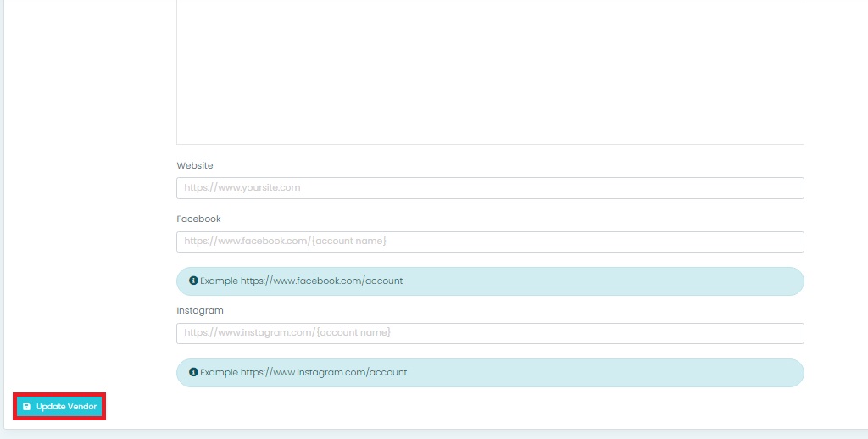Click the info icon in Facebook example
This screenshot has width=868, height=439.
[x=193, y=281]
